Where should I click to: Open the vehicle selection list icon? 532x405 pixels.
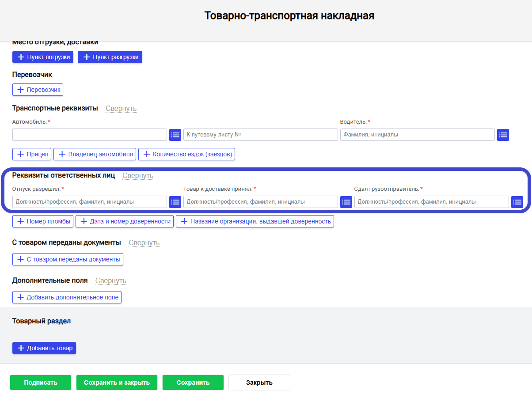click(175, 135)
